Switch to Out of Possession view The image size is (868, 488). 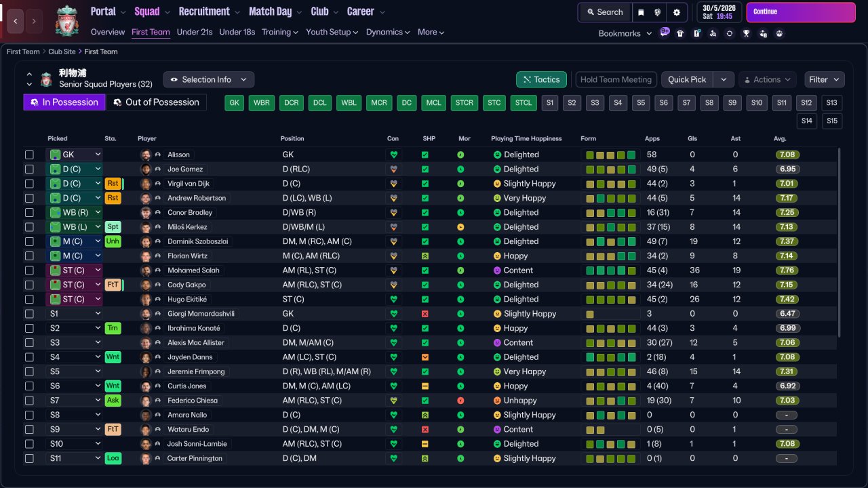(x=157, y=102)
